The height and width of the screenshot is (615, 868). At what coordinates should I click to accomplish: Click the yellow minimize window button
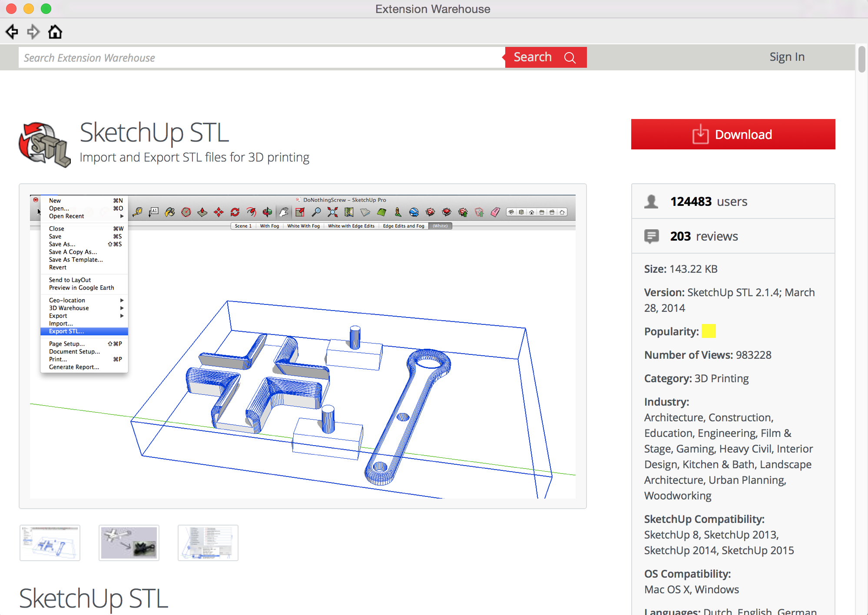click(x=29, y=9)
